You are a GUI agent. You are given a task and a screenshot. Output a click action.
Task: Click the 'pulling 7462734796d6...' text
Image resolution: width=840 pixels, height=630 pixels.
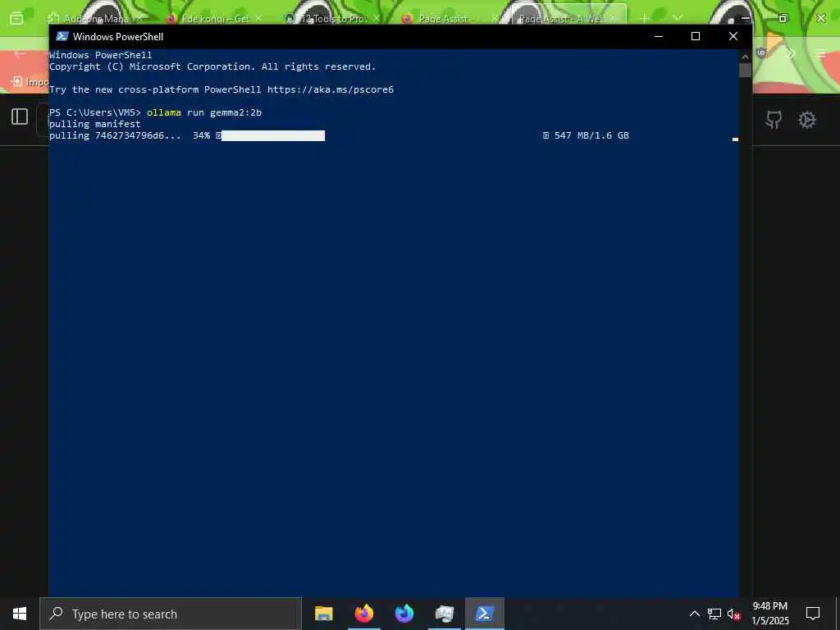pos(115,135)
